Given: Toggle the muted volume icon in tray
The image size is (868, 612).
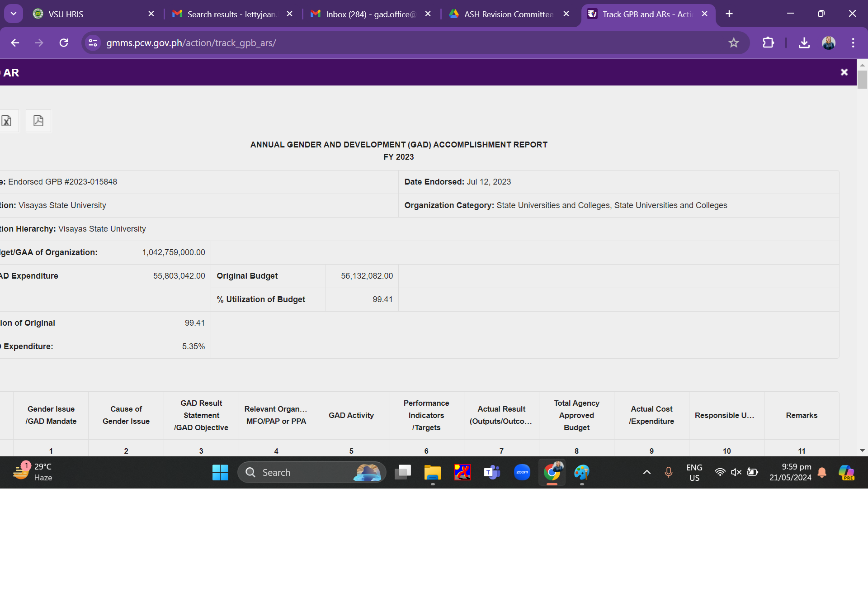Looking at the screenshot, I should (736, 472).
